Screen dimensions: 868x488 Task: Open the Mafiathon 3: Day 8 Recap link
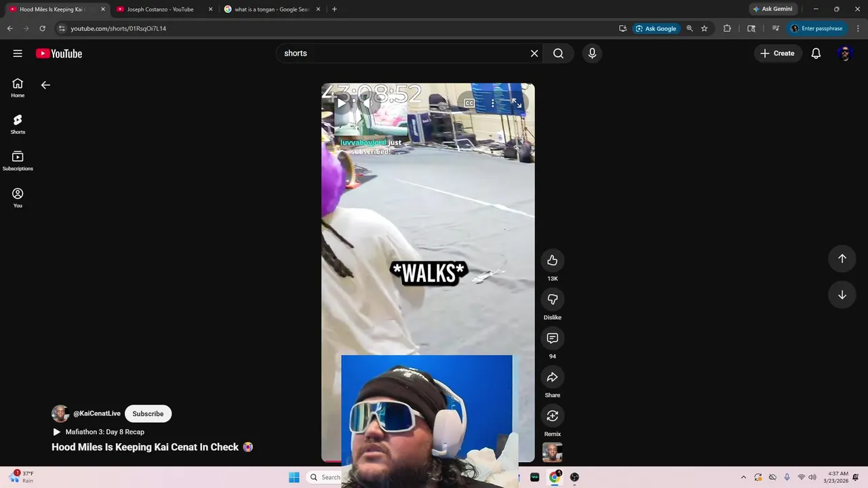pos(98,432)
